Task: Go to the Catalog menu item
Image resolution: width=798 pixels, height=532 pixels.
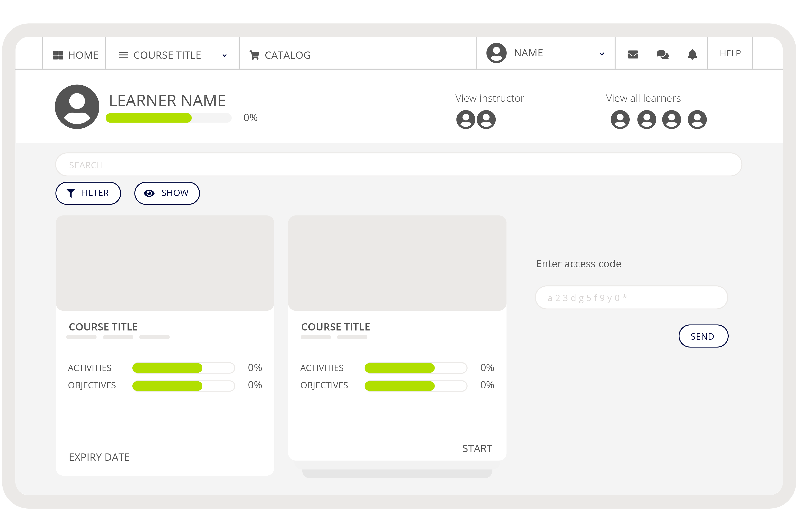Action: click(287, 55)
